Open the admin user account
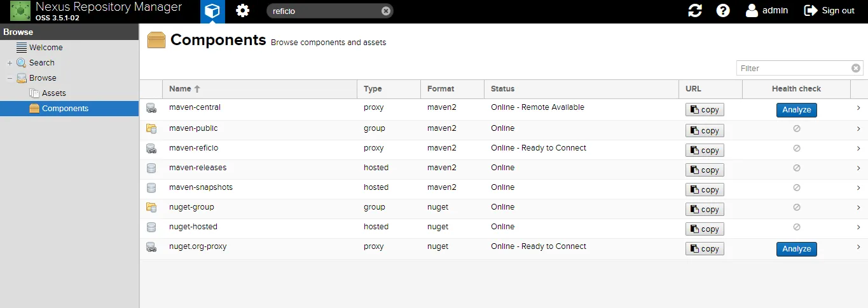The width and height of the screenshot is (868, 308). click(x=767, y=11)
